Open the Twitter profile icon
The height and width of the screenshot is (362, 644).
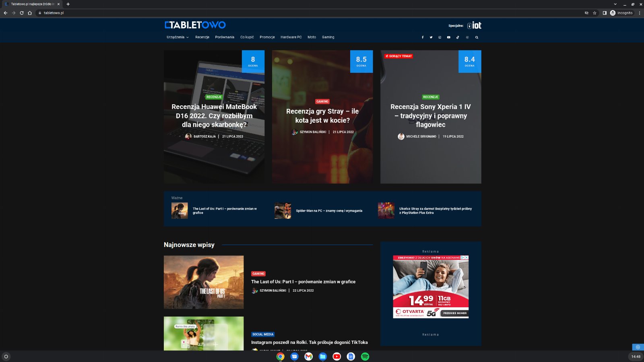431,37
